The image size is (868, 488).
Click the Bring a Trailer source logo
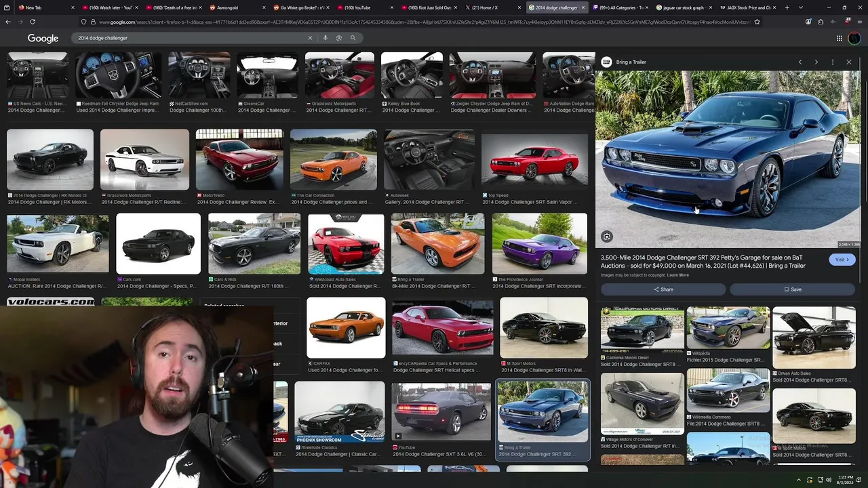tap(606, 62)
